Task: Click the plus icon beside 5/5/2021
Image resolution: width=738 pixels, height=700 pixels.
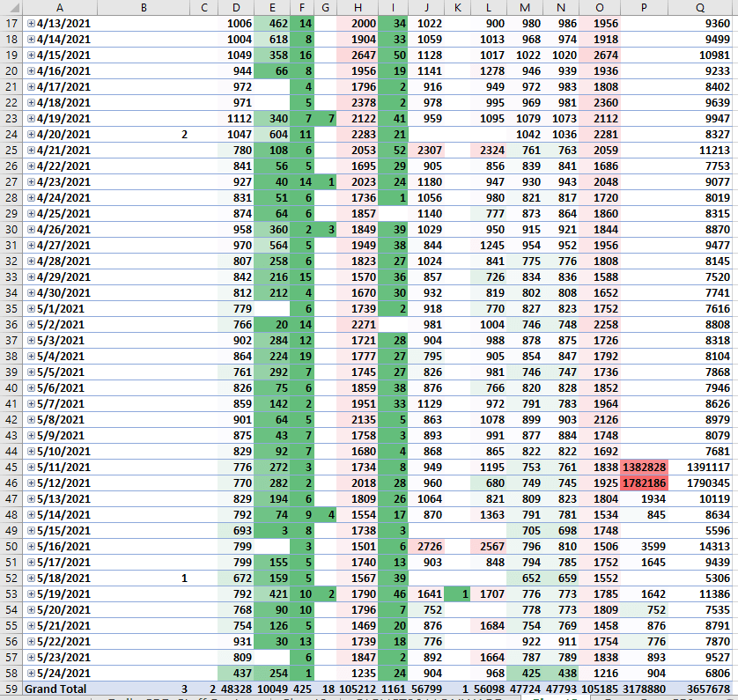Action: click(32, 372)
